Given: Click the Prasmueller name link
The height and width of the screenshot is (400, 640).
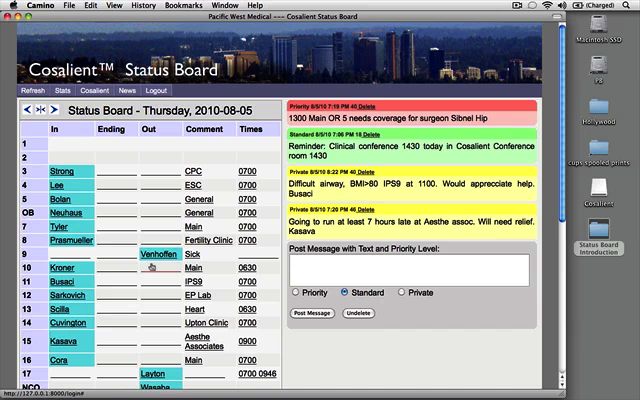Looking at the screenshot, I should 71,240.
